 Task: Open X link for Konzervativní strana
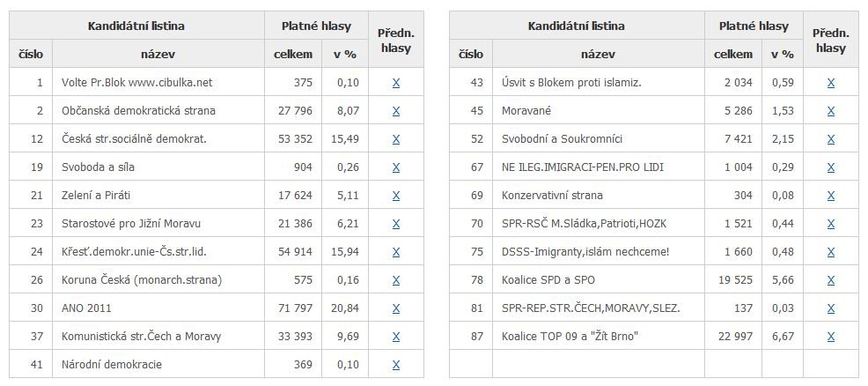(831, 196)
